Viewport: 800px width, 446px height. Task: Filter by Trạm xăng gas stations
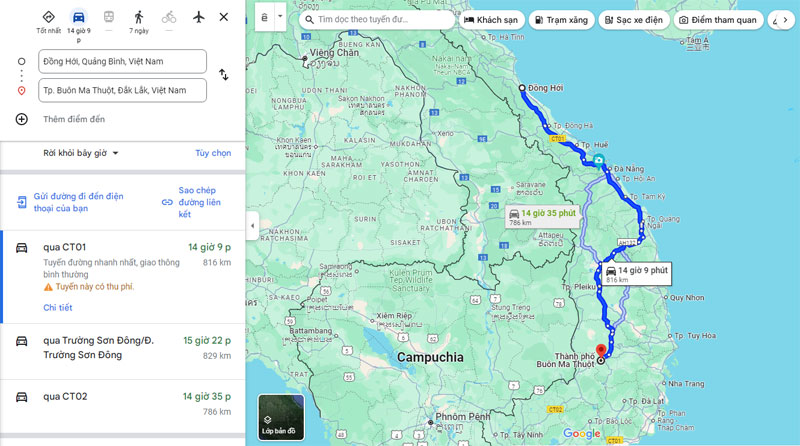[x=561, y=20]
